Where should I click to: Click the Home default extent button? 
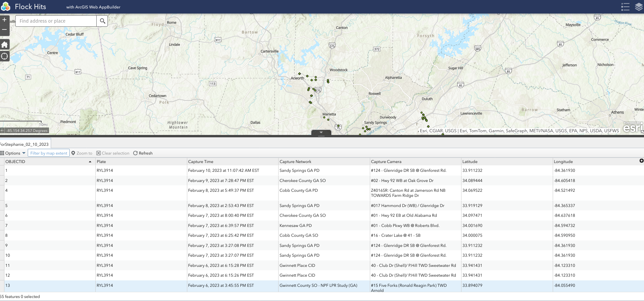point(4,45)
